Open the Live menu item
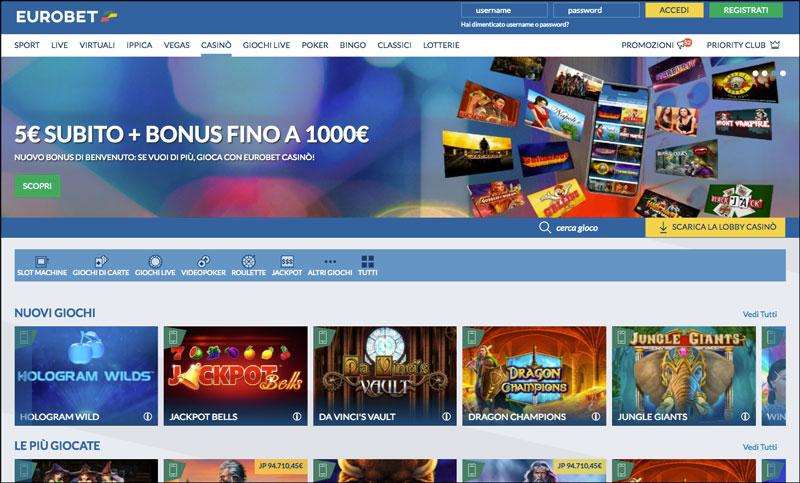Viewport: 800px width, 483px height. 59,45
